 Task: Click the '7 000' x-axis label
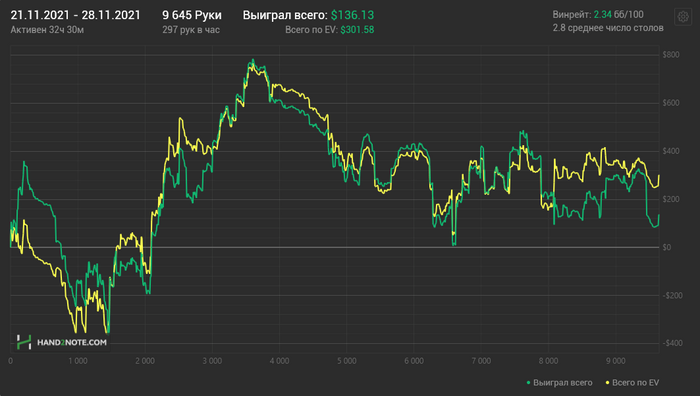(481, 361)
